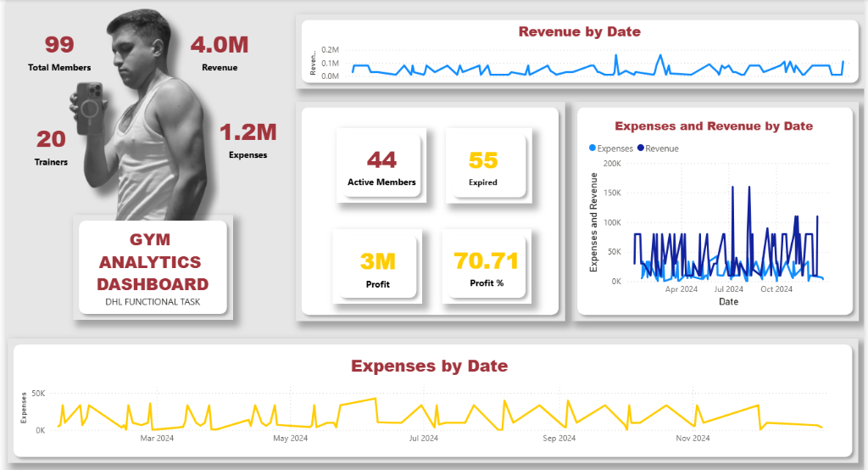Select the Expired members card showing 55
Screen dimensions: 868x470
[x=483, y=165]
